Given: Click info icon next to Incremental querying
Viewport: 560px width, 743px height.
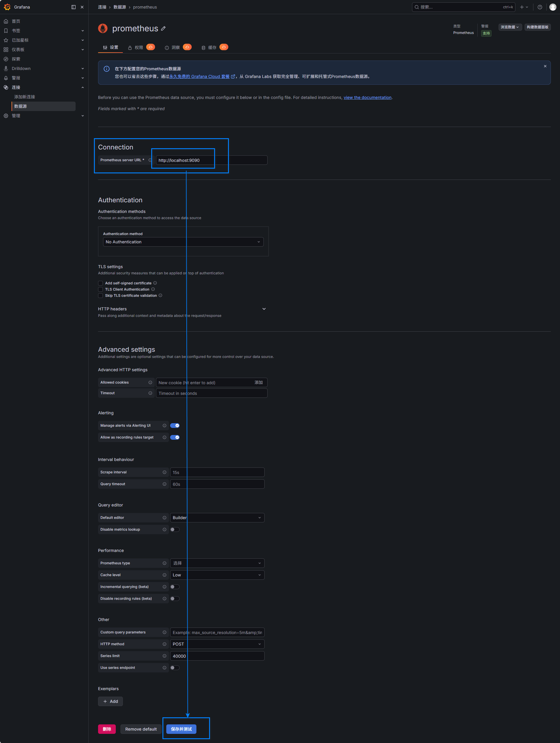Looking at the screenshot, I should click(x=164, y=587).
